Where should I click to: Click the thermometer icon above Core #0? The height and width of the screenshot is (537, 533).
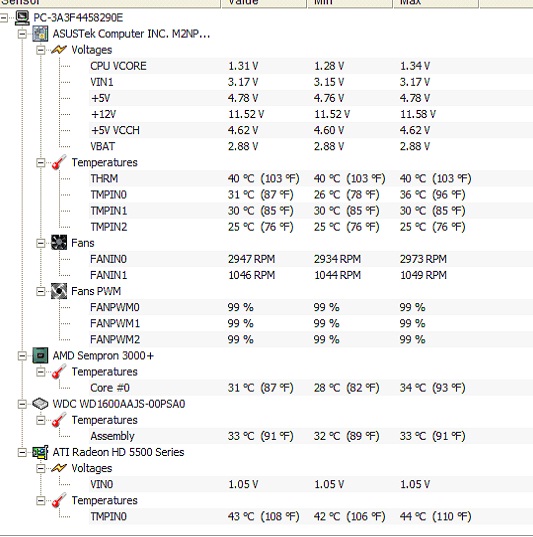click(59, 372)
